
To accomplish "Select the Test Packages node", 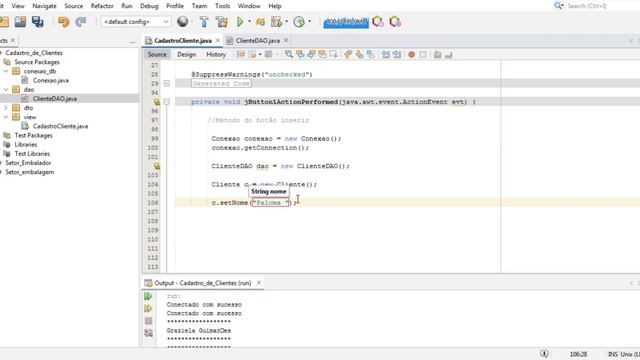I will pyautogui.click(x=32, y=136).
